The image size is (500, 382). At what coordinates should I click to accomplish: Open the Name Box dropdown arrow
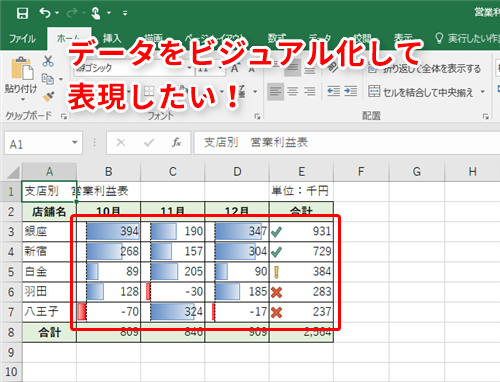[x=75, y=143]
